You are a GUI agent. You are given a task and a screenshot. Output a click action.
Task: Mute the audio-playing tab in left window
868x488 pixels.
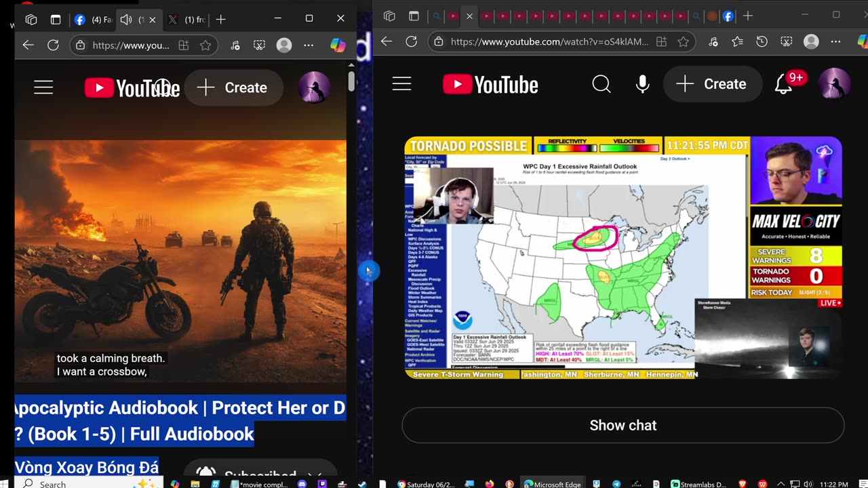[x=126, y=20]
